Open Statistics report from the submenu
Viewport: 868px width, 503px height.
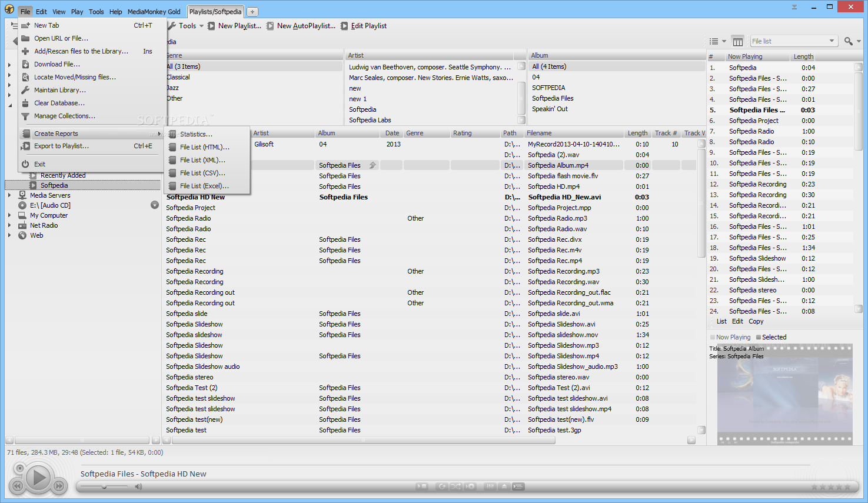click(207, 134)
